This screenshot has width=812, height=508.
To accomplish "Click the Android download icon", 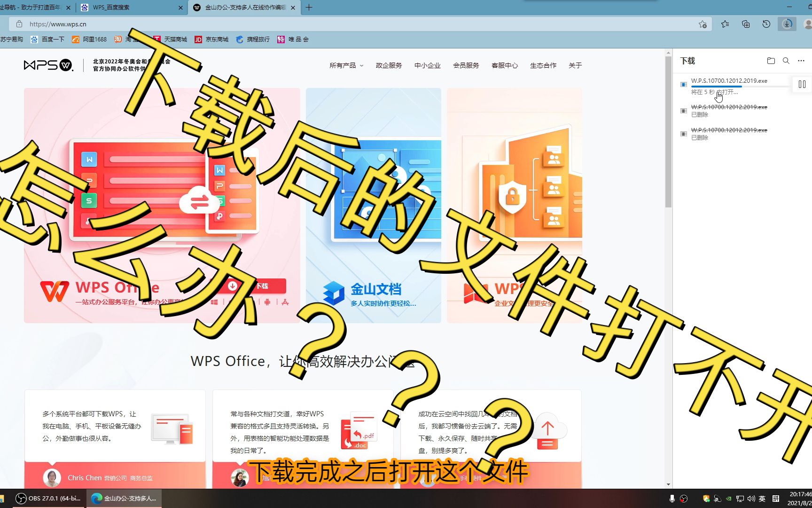I will click(267, 302).
